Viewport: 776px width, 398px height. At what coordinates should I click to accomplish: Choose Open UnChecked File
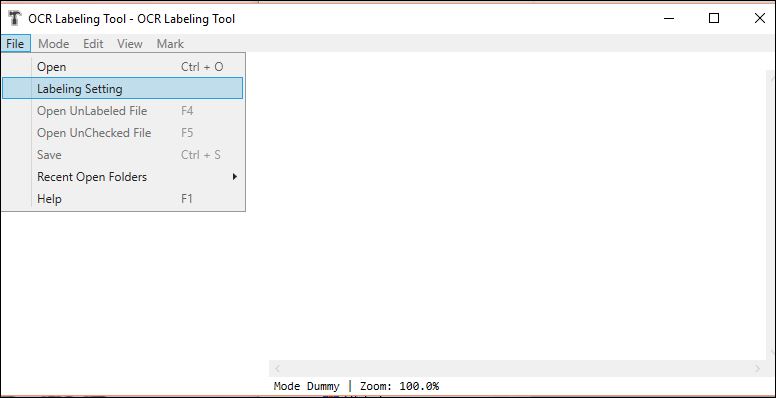[x=123, y=133]
